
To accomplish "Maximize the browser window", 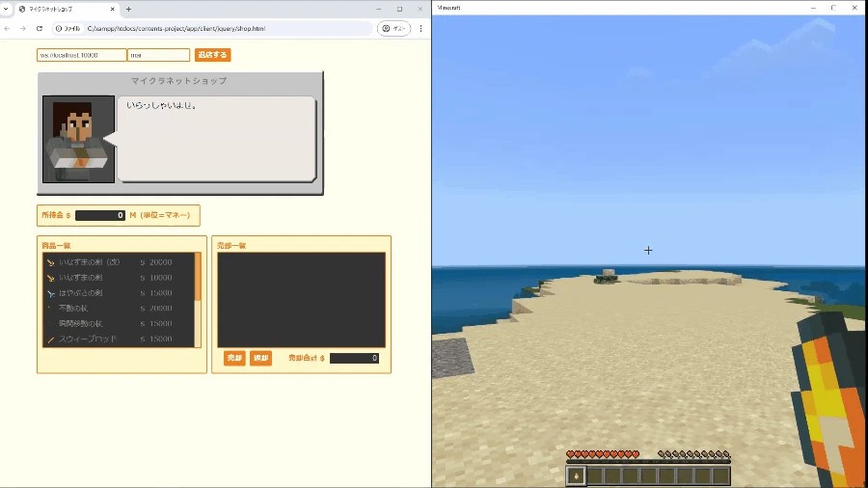I will tap(399, 9).
